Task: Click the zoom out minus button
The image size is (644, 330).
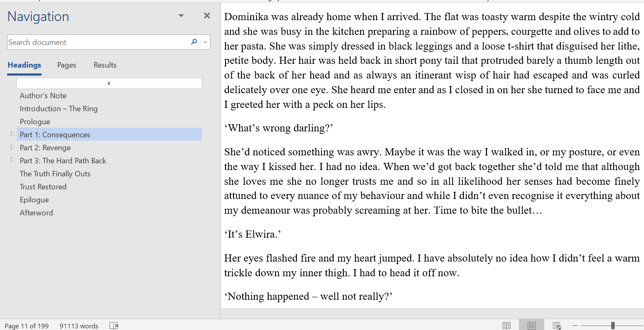Action: pos(575,325)
